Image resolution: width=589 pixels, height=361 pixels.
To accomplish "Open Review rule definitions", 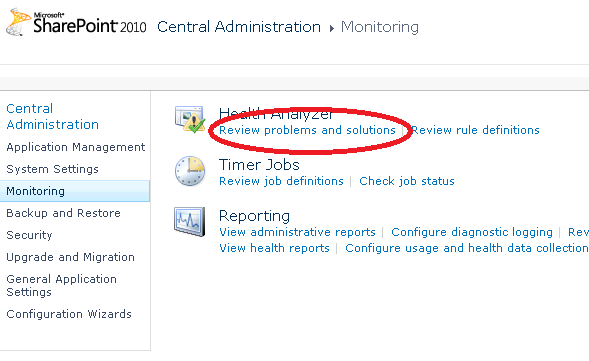I will click(x=476, y=130).
